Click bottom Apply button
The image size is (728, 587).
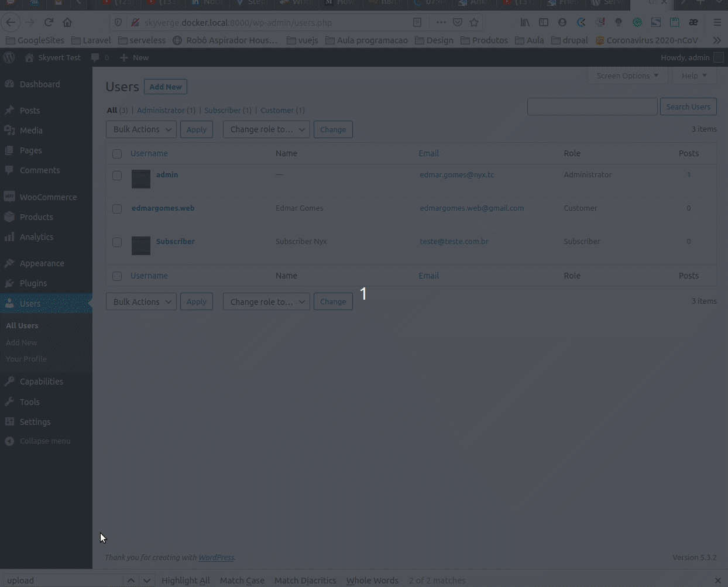click(x=197, y=302)
